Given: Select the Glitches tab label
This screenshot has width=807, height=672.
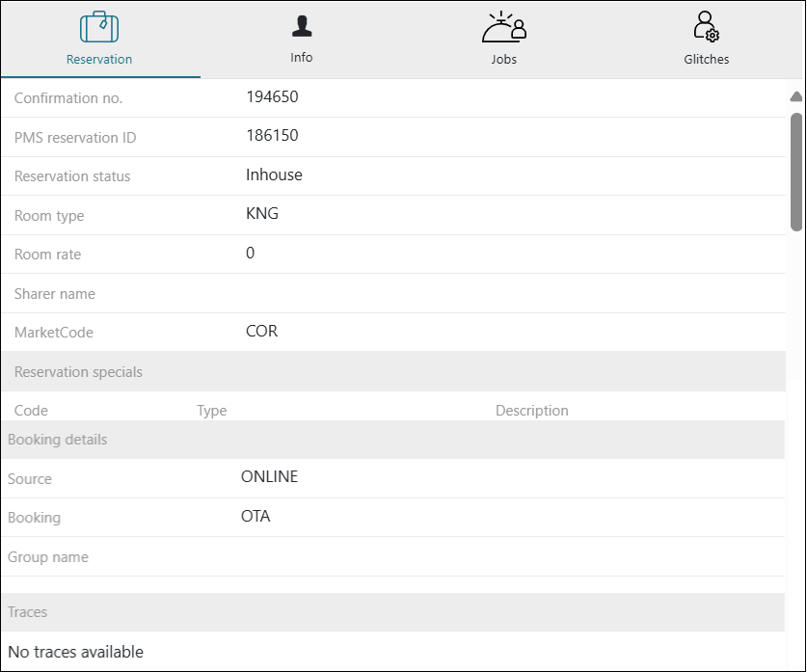Looking at the screenshot, I should tap(706, 59).
